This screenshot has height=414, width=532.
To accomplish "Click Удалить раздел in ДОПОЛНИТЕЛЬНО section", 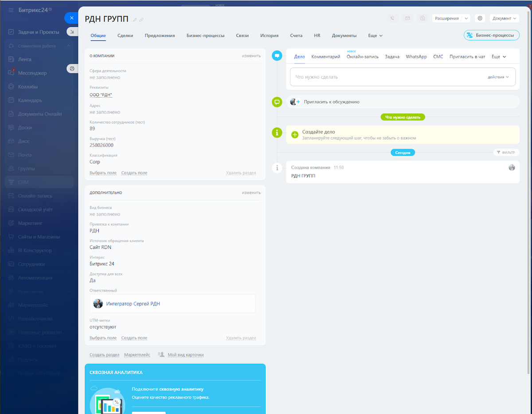I will pyautogui.click(x=241, y=338).
